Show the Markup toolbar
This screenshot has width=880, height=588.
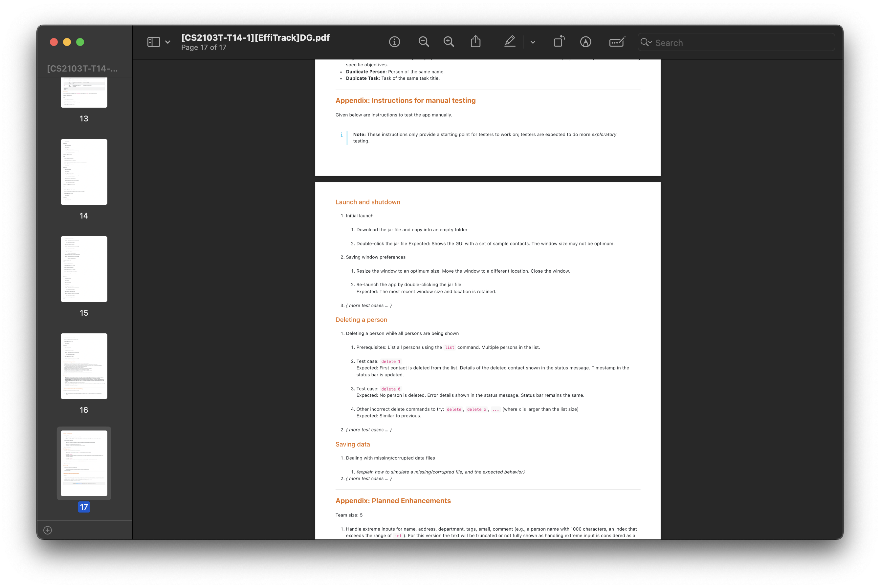coord(585,42)
